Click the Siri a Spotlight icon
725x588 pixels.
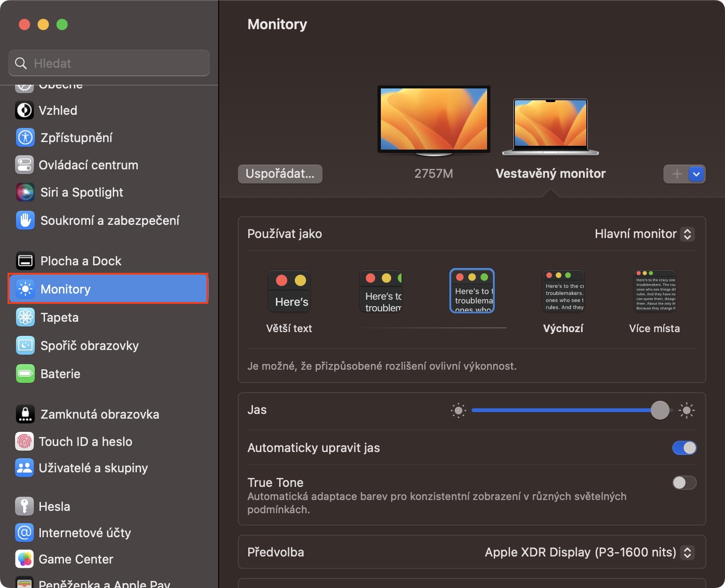(x=25, y=192)
